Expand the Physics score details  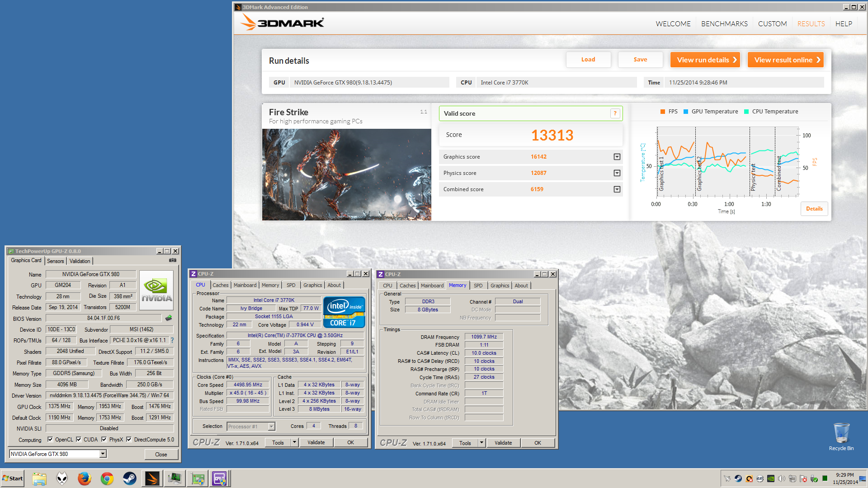[617, 173]
